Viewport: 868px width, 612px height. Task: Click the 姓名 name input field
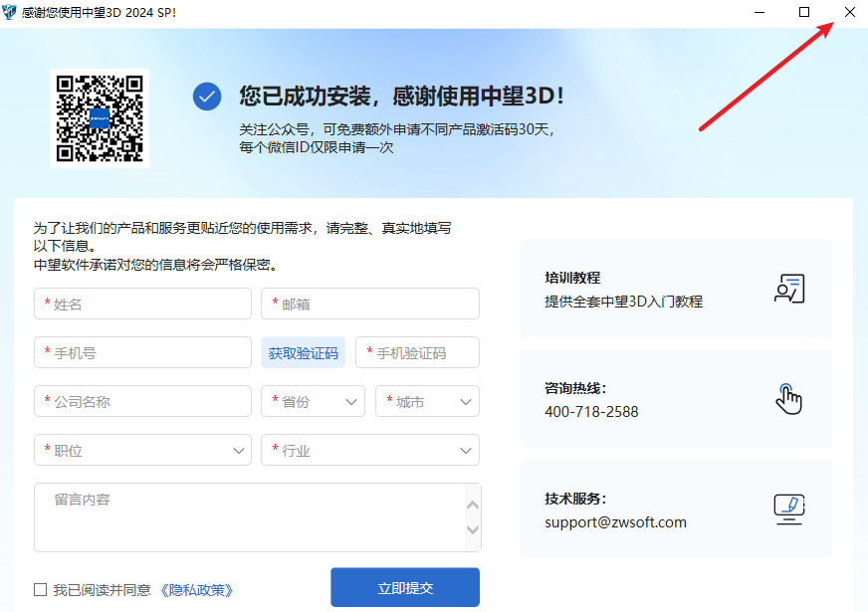pyautogui.click(x=142, y=304)
